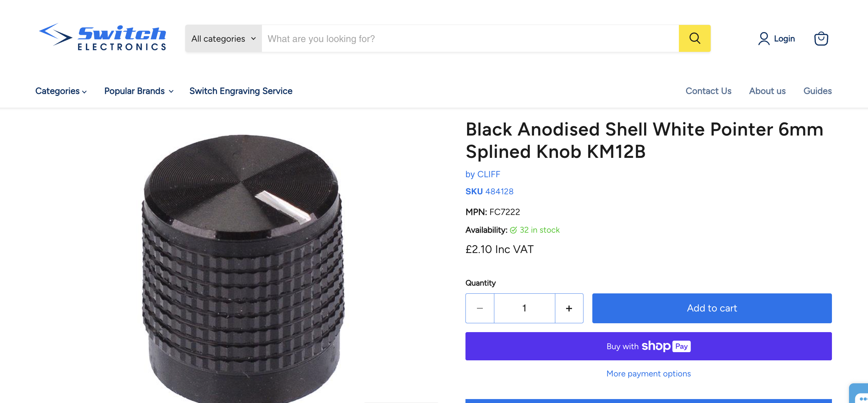Focus the product search field
Image resolution: width=868 pixels, height=403 pixels.
pyautogui.click(x=470, y=38)
